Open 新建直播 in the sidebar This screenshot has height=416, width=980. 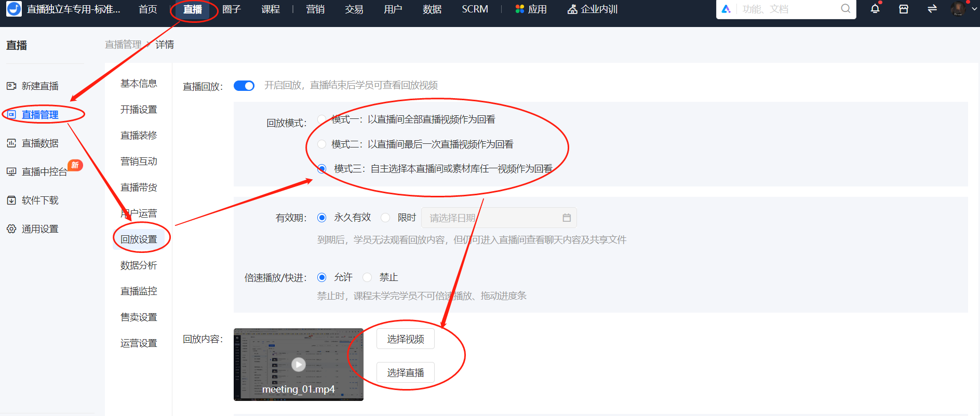[x=33, y=86]
